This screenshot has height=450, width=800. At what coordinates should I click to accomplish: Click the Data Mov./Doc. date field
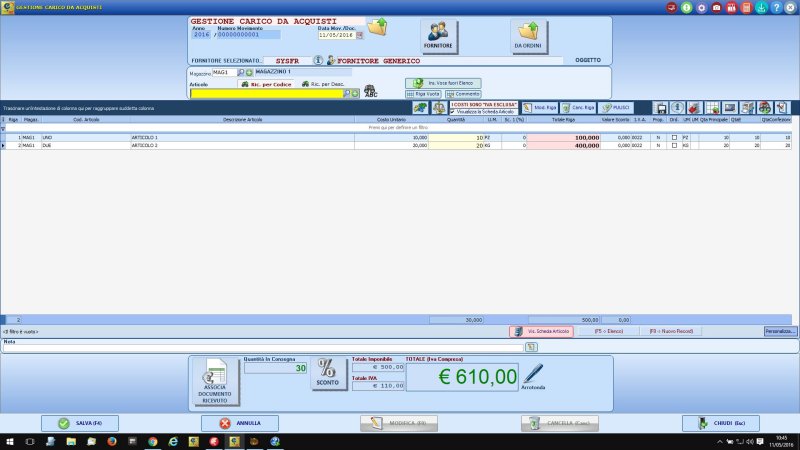click(x=336, y=35)
